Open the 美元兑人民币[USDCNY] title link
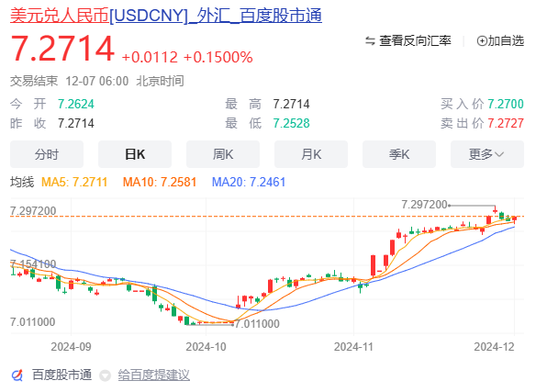 pos(166,16)
